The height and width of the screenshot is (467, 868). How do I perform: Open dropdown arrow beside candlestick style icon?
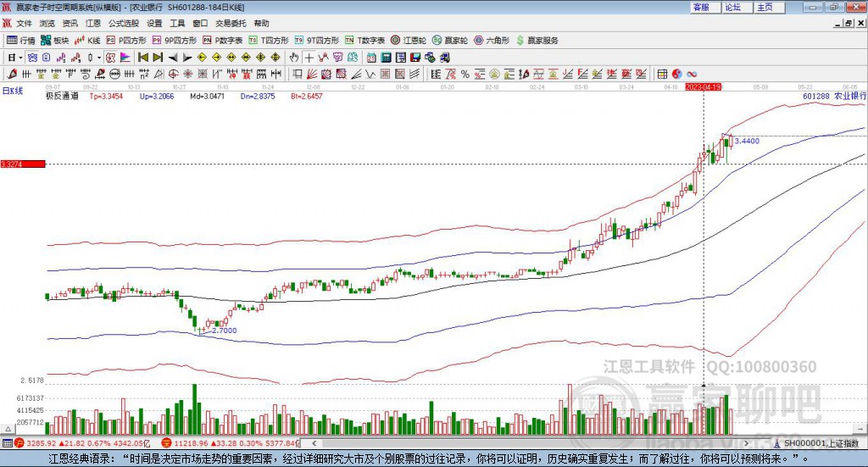[99, 58]
